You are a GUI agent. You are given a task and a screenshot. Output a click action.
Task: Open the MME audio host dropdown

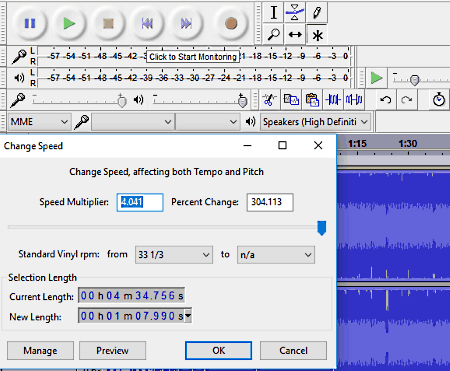(39, 122)
